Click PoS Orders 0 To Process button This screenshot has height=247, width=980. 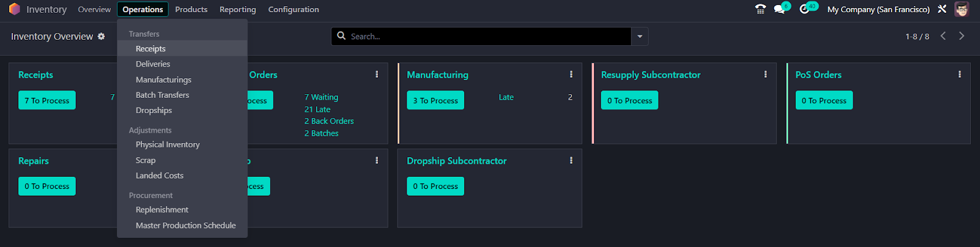[824, 100]
